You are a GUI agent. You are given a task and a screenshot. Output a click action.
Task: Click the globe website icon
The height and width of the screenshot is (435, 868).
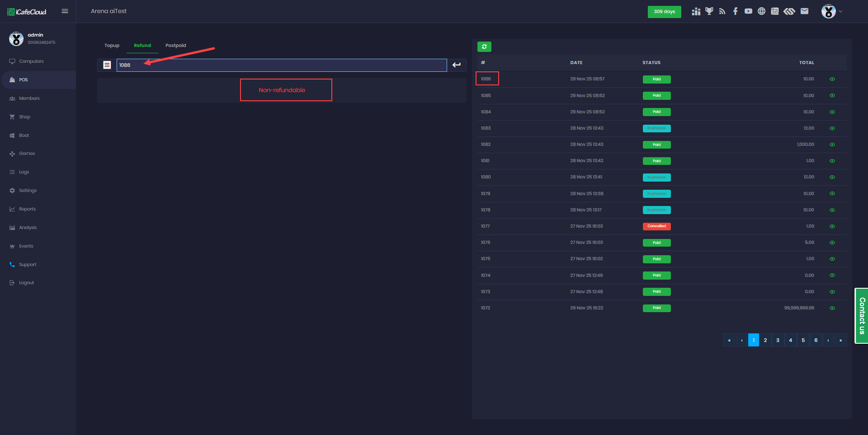pos(761,11)
